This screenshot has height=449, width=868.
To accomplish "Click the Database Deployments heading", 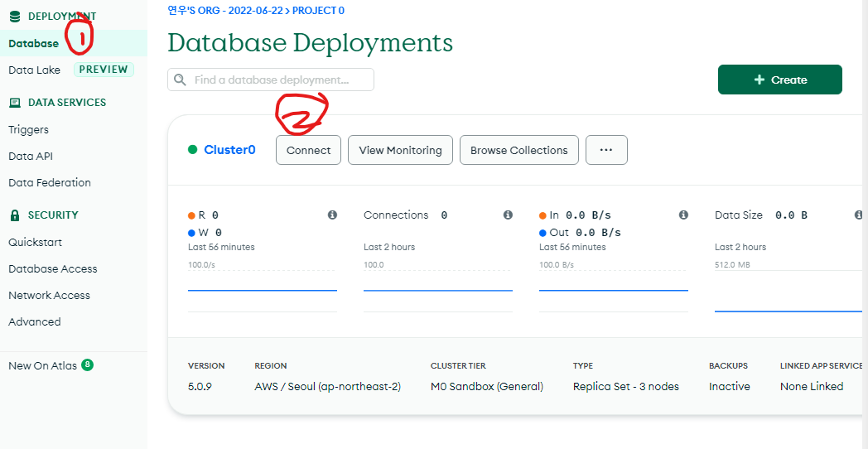I will pos(310,42).
